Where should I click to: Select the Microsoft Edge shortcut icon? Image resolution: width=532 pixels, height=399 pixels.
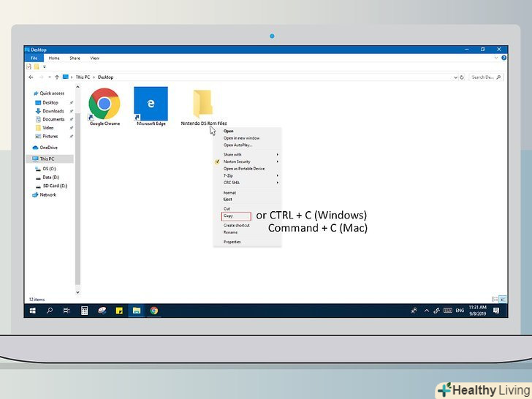coord(151,107)
